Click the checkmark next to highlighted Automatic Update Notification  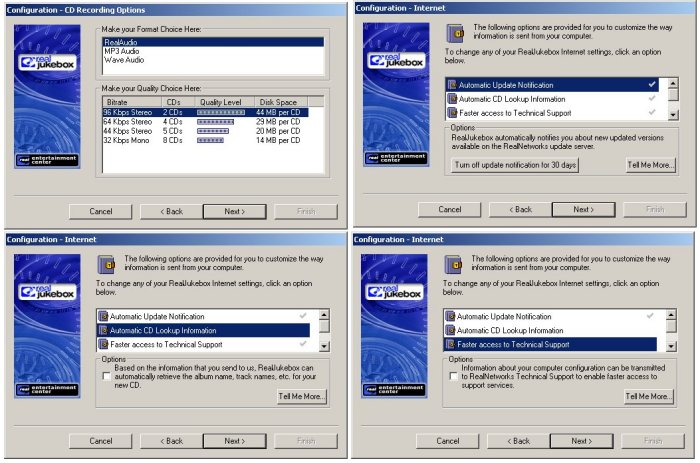[x=651, y=85]
